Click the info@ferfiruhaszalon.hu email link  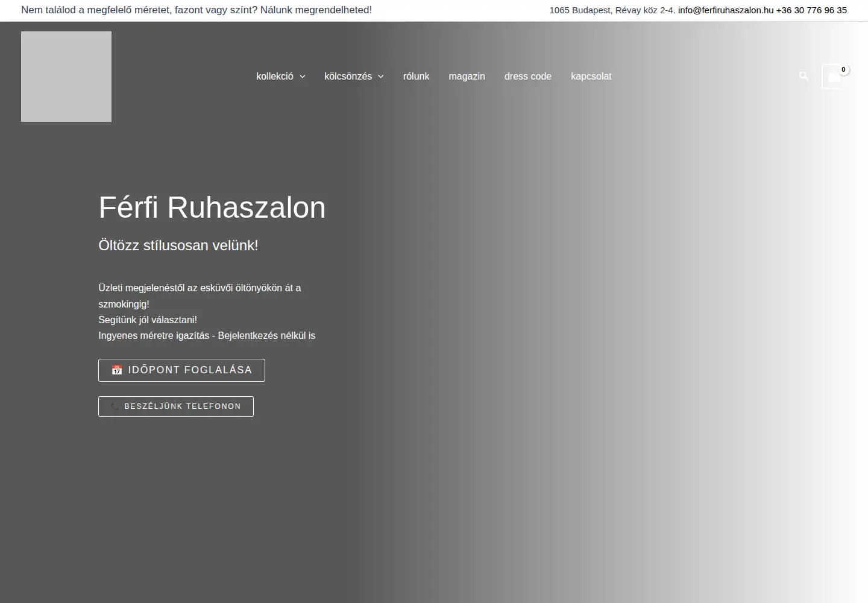click(x=726, y=10)
